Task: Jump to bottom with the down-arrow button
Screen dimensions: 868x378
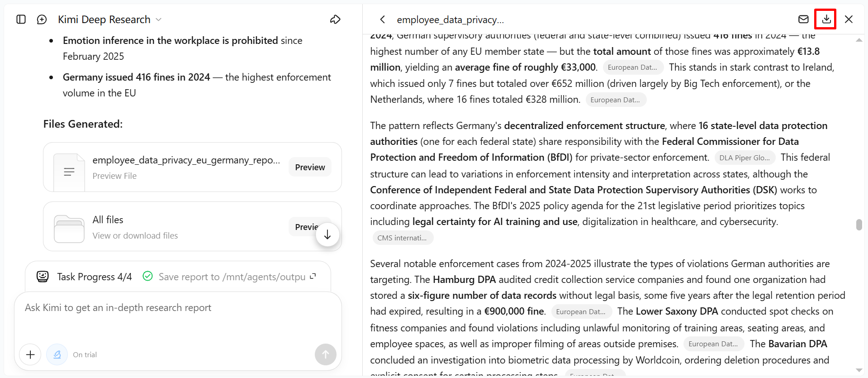Action: pos(327,234)
